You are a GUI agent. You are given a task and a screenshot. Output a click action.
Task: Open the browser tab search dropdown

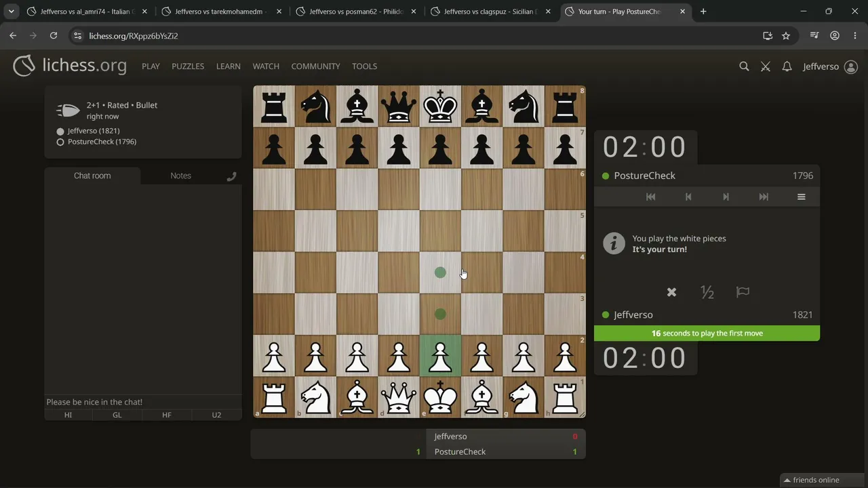(12, 12)
